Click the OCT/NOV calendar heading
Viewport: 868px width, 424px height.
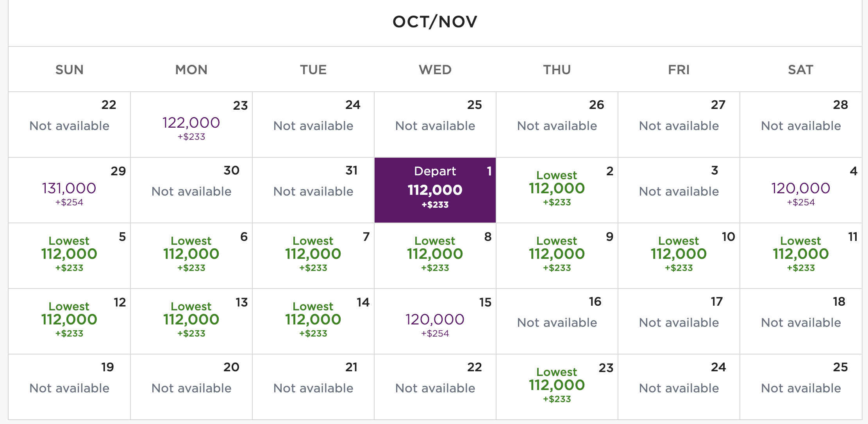435,22
